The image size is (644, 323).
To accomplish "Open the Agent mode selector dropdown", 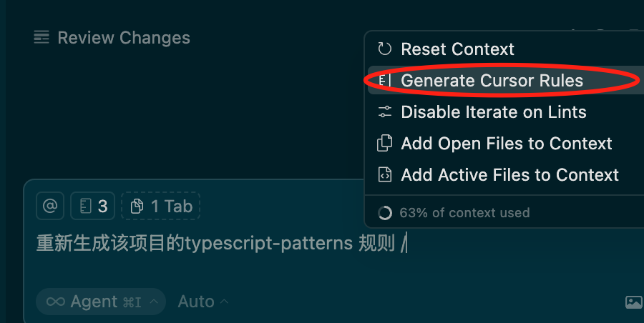I will (x=100, y=302).
